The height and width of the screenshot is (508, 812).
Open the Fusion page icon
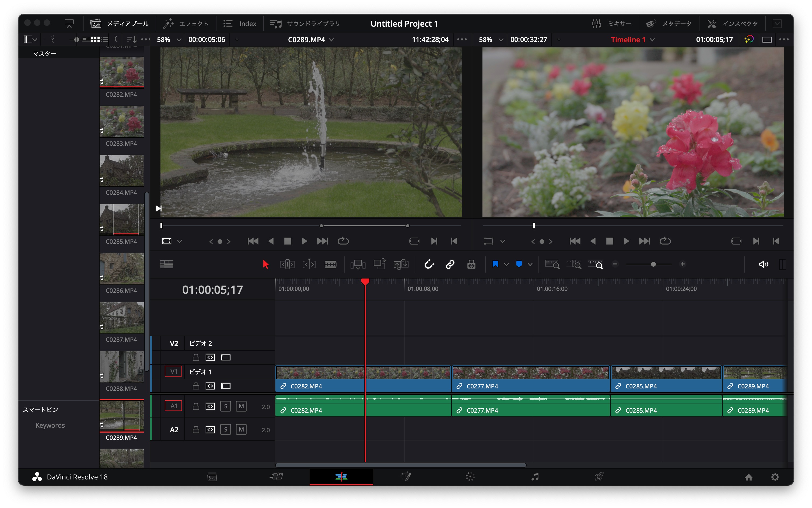click(x=406, y=476)
